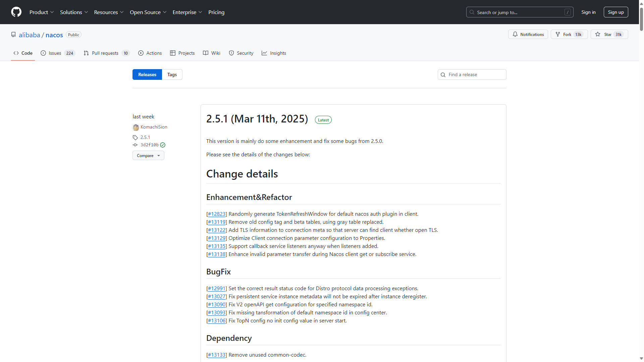
Task: Click the KomachiSion avatar image
Action: [136, 127]
